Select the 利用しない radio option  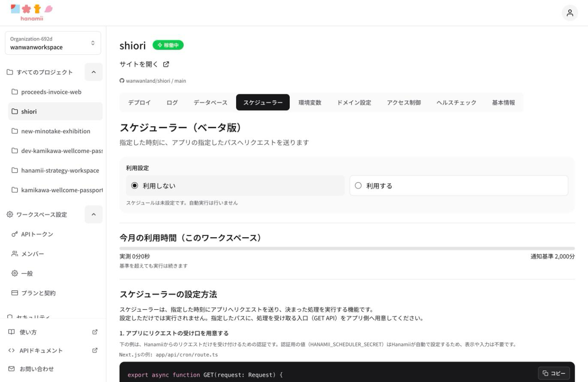pos(235,185)
